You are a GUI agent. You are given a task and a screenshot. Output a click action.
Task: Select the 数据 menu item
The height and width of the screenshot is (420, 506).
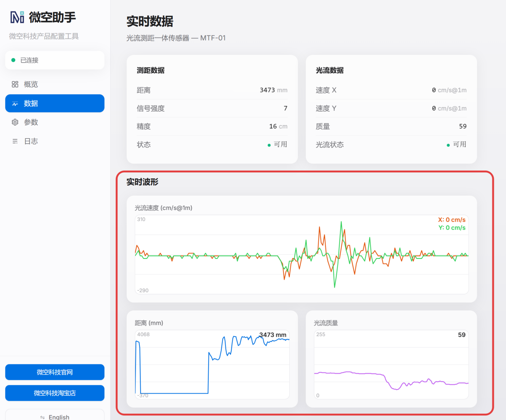pyautogui.click(x=55, y=103)
